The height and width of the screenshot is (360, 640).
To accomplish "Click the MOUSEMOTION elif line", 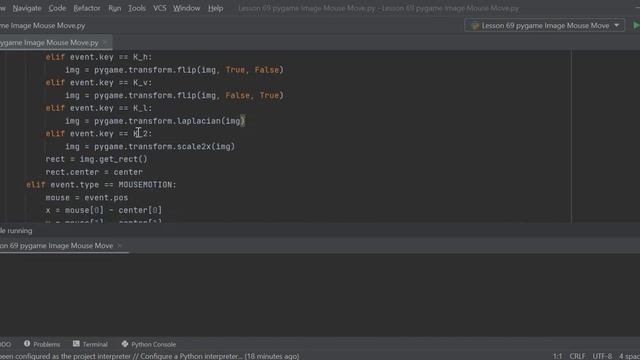I will click(x=101, y=185).
